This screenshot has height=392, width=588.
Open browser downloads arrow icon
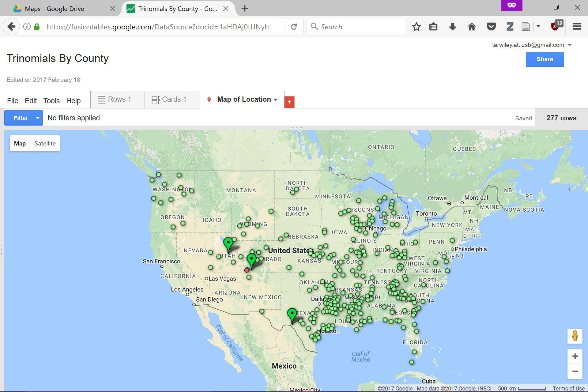[x=452, y=27]
